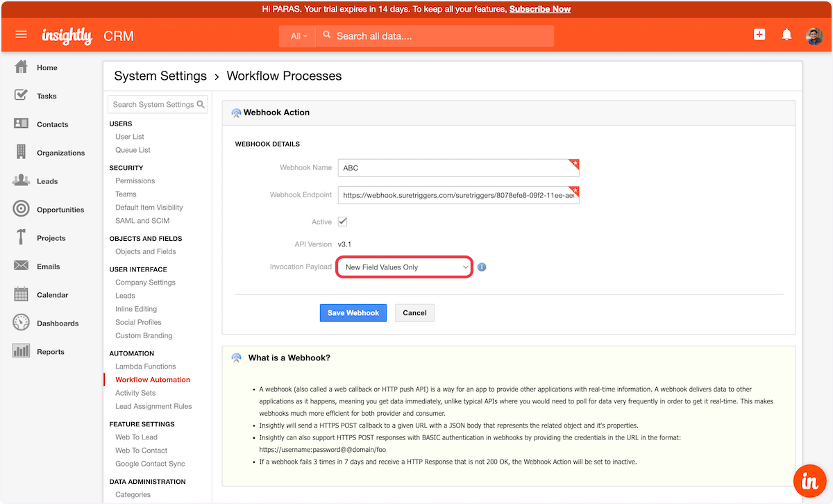Click the search magnifier icon in top bar

(x=327, y=35)
